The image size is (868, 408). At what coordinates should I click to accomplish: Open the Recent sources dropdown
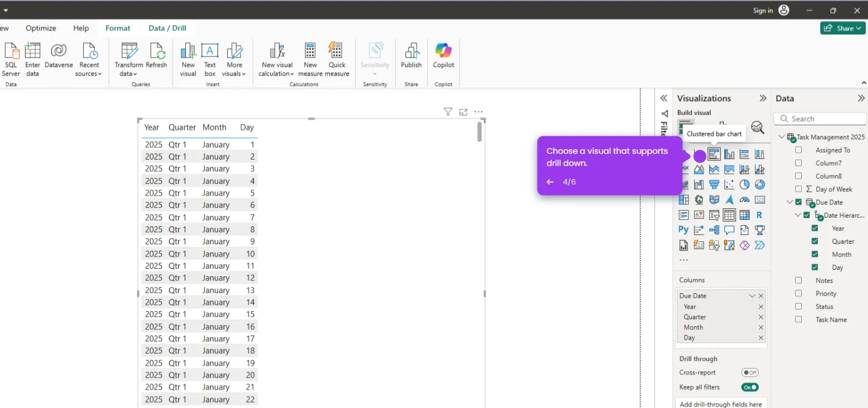coord(89,59)
